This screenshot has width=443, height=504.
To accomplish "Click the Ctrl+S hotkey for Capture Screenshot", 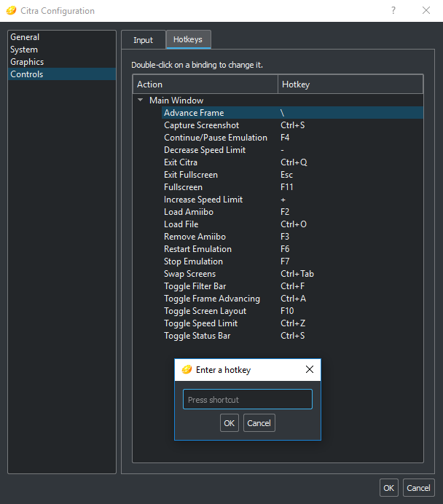I will pyautogui.click(x=293, y=125).
